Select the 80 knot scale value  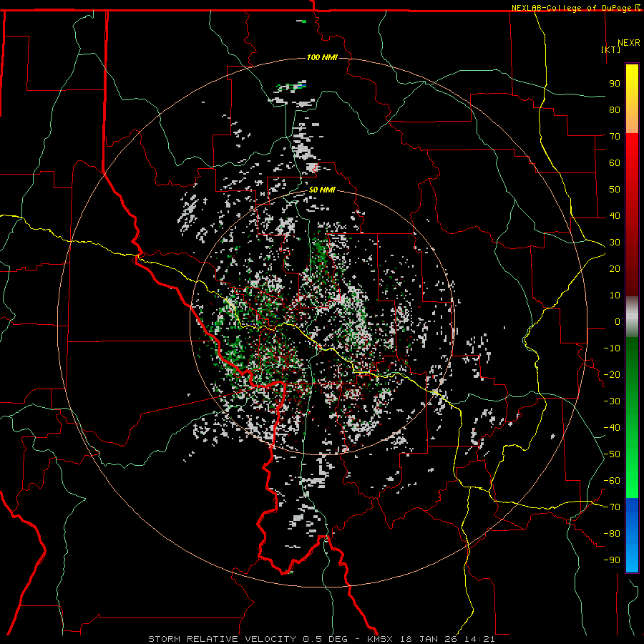pyautogui.click(x=615, y=109)
